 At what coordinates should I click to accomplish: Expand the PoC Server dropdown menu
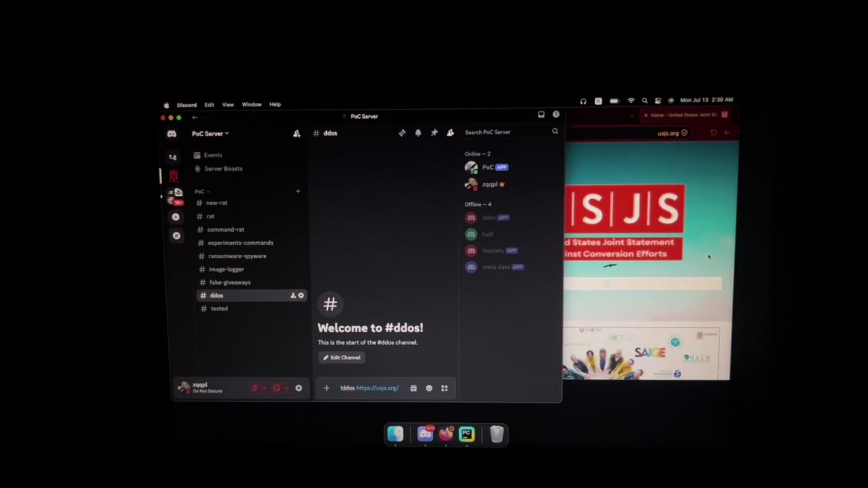point(210,134)
